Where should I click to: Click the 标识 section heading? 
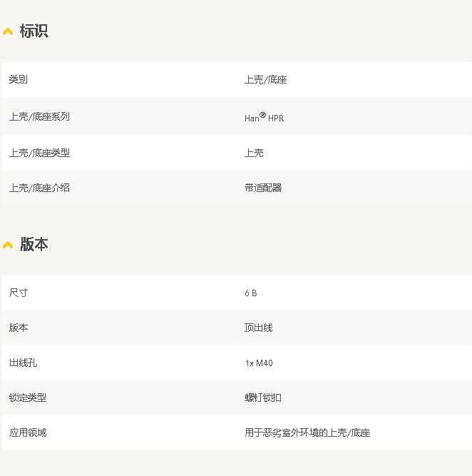[34, 31]
